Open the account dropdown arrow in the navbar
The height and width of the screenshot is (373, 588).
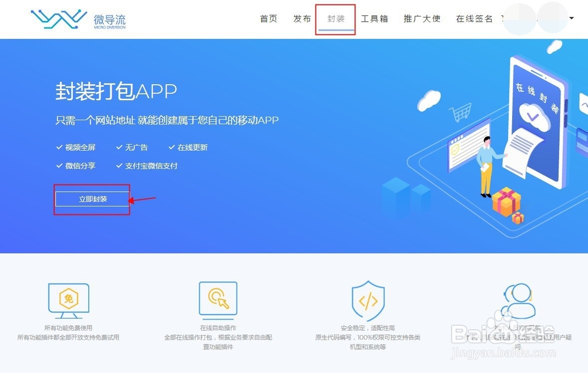572,18
